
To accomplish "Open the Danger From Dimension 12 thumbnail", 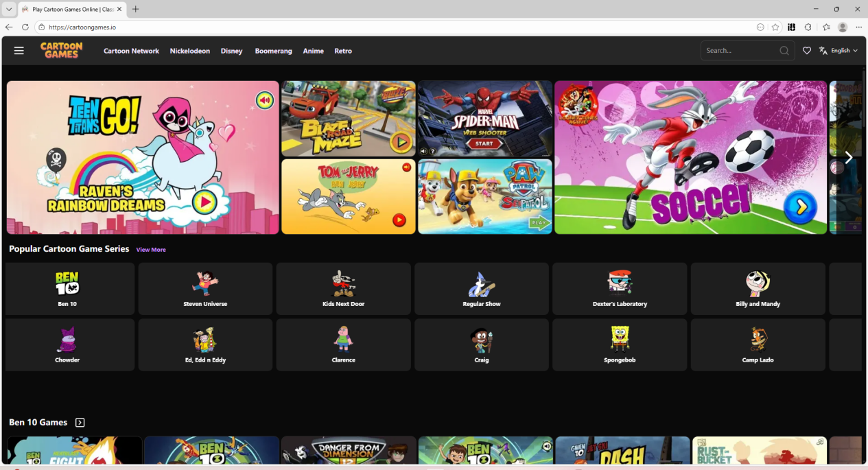I will tap(349, 451).
